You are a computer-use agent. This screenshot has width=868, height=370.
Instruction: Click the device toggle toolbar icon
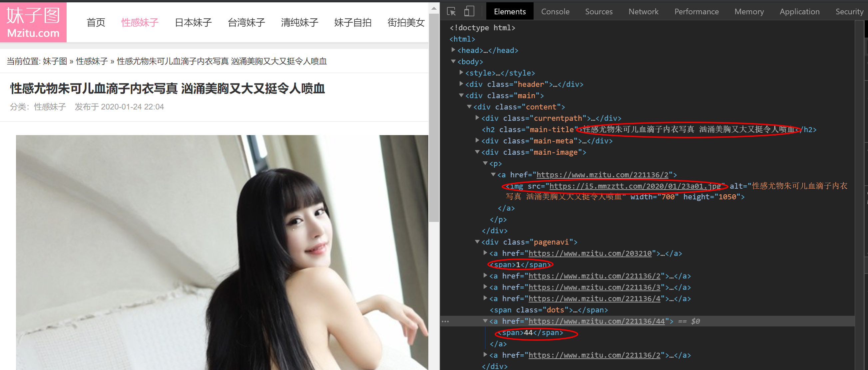(x=470, y=11)
